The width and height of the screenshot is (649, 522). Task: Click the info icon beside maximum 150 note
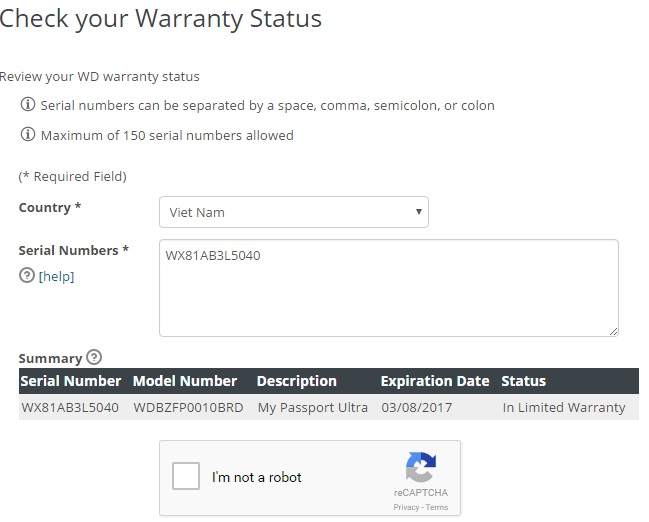[x=28, y=134]
